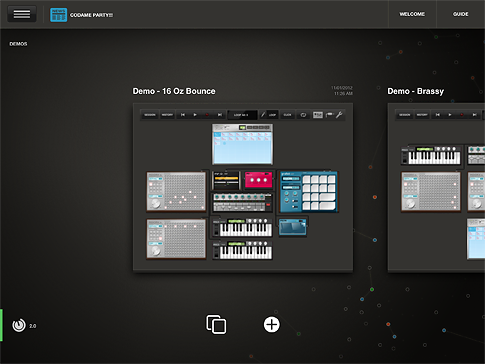485x364 pixels.
Task: Open the CODAME PARTY news icon
Action: click(59, 15)
